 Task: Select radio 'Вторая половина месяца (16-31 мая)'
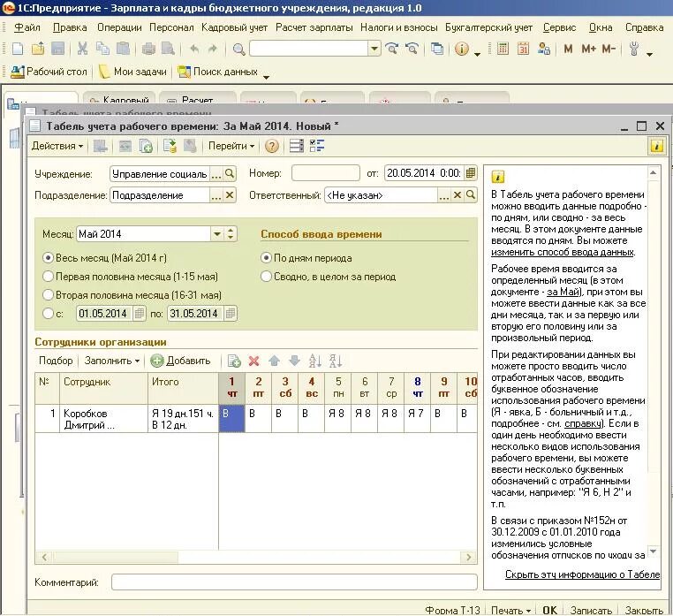pos(48,295)
